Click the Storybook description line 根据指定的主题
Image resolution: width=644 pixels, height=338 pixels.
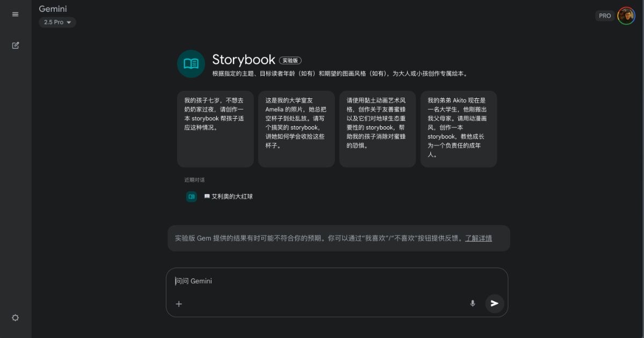(x=340, y=74)
